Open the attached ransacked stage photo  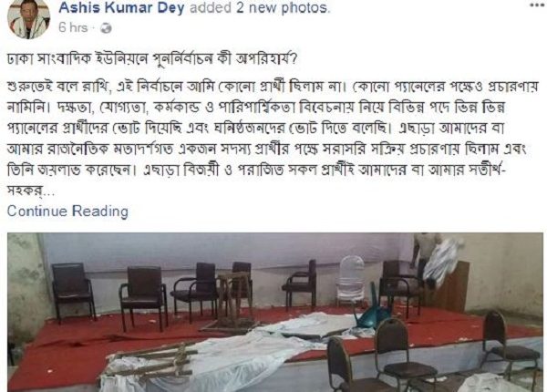click(275, 312)
